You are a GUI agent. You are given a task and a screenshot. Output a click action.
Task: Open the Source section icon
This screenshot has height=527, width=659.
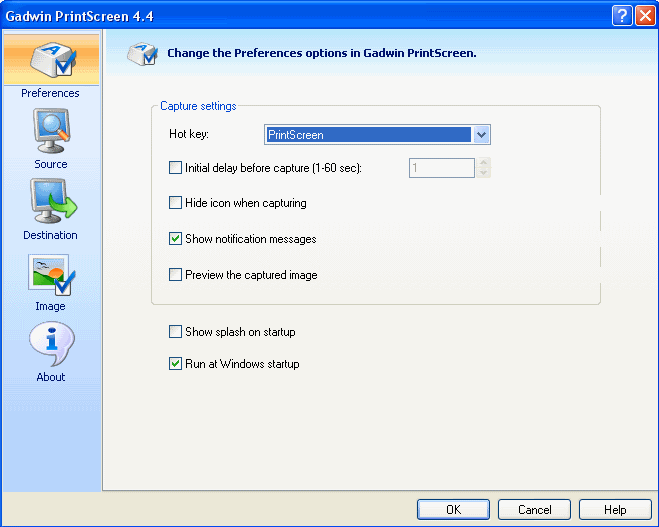52,131
